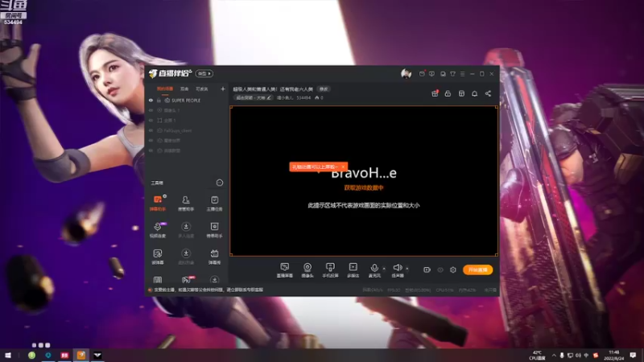This screenshot has height=362, width=644.
Task: Switch to the second scene tab
Action: [x=184, y=89]
